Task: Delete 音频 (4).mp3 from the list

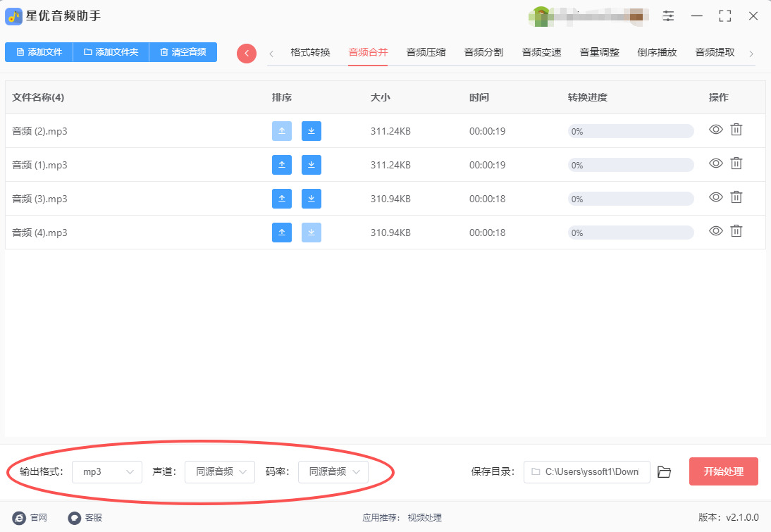Action: (736, 231)
